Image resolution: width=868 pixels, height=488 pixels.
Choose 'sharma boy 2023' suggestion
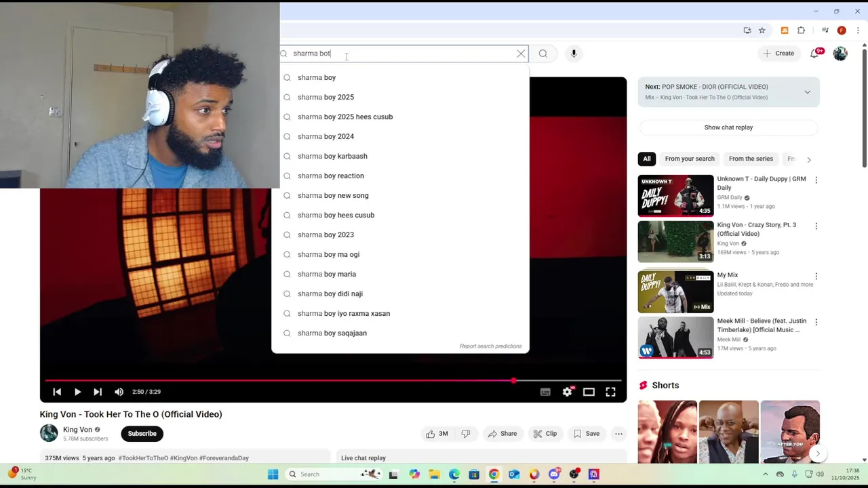pos(400,235)
